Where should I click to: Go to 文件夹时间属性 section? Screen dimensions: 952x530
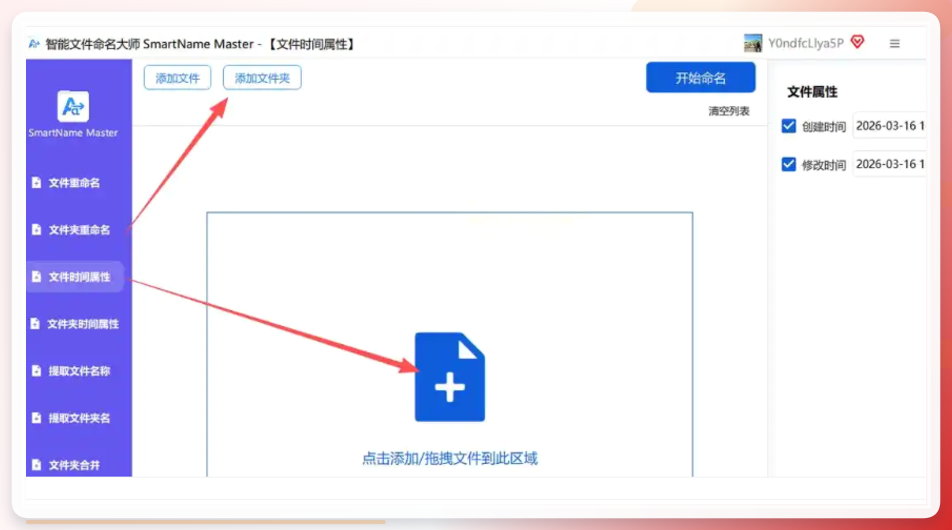point(83,324)
